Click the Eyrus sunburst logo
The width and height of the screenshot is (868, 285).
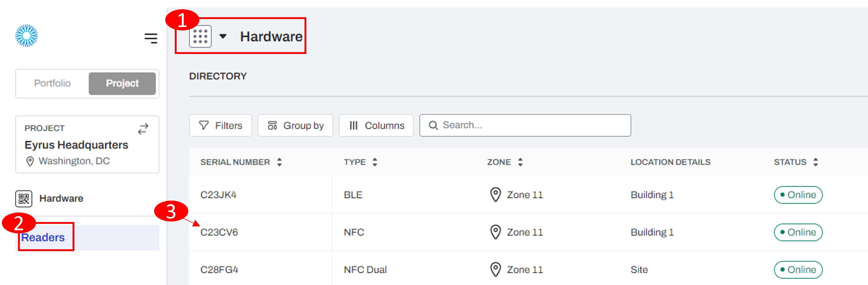[x=27, y=35]
